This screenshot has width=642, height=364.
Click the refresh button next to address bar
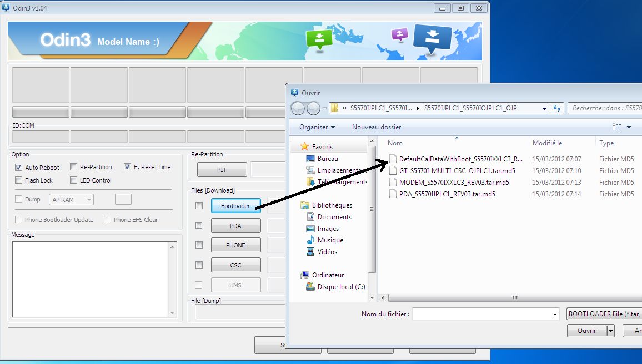click(x=557, y=108)
